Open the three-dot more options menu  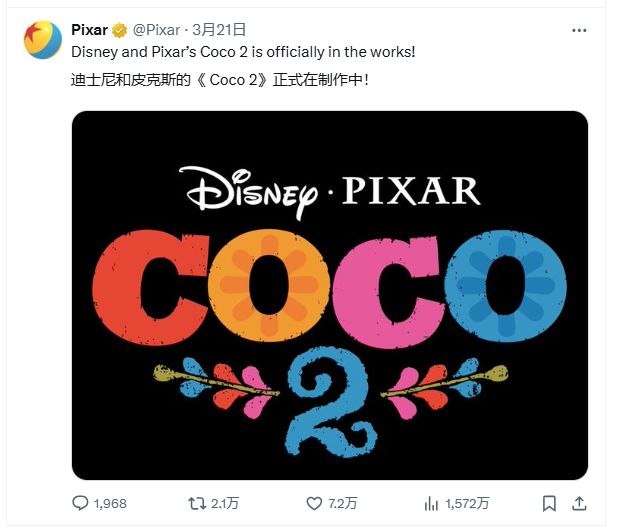pos(579,30)
